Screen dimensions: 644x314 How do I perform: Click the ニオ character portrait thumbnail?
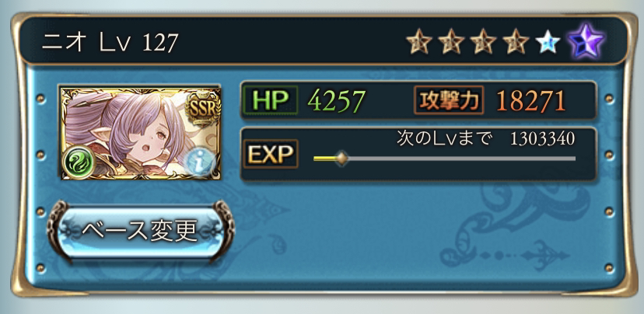(x=141, y=133)
